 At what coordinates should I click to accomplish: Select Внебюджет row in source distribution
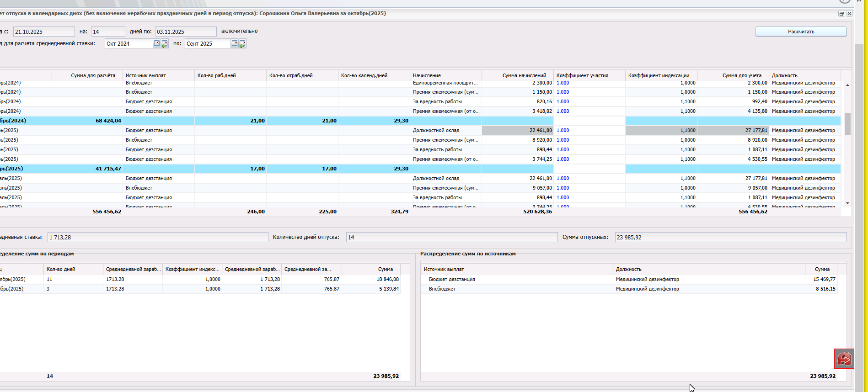(442, 289)
